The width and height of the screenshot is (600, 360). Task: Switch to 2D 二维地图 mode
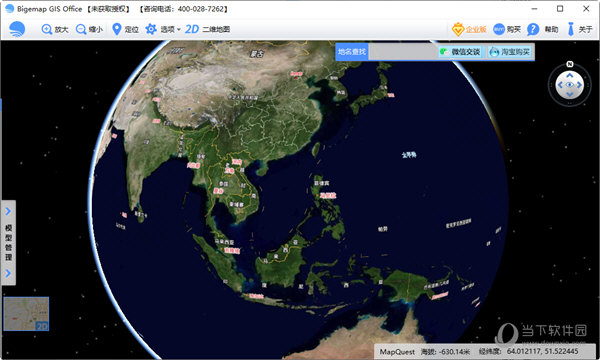207,29
